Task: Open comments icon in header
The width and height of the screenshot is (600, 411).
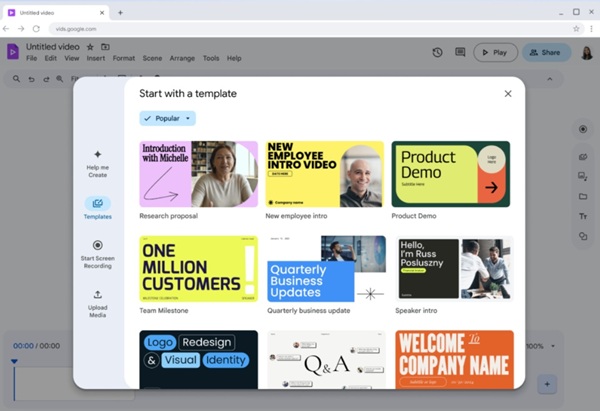Action: pyautogui.click(x=460, y=52)
